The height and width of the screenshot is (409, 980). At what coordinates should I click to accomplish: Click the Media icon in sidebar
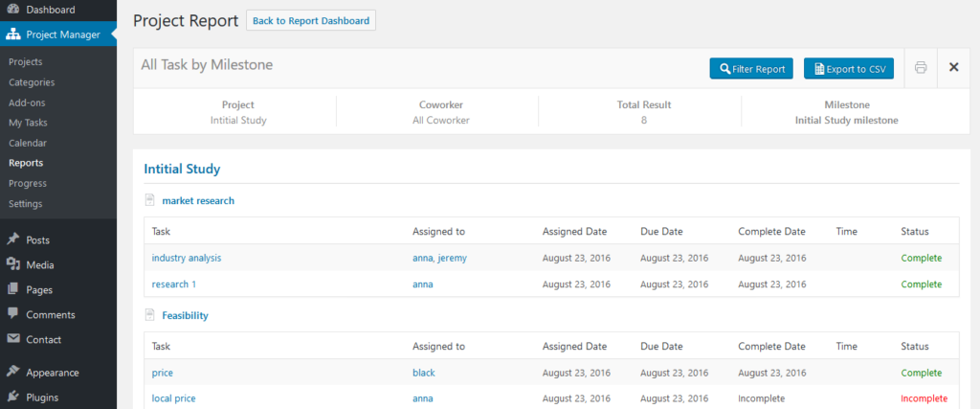point(12,264)
